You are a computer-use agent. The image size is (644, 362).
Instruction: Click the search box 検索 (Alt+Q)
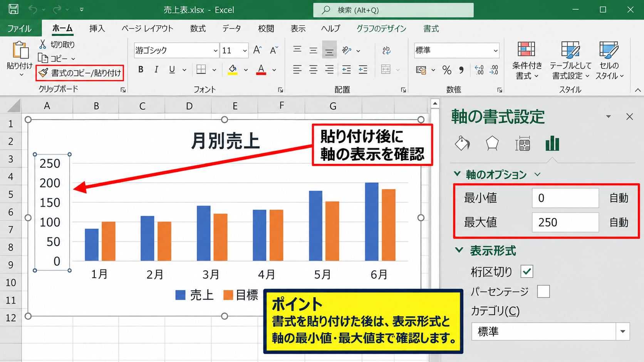pyautogui.click(x=393, y=10)
